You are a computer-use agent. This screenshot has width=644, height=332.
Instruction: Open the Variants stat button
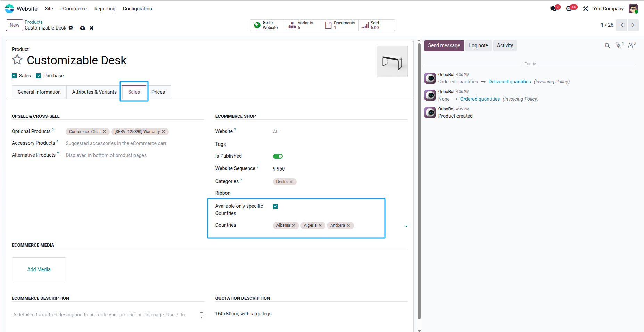304,25
